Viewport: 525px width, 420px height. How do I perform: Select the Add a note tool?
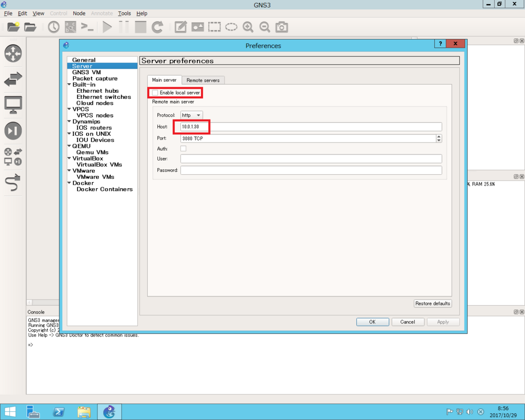point(181,27)
